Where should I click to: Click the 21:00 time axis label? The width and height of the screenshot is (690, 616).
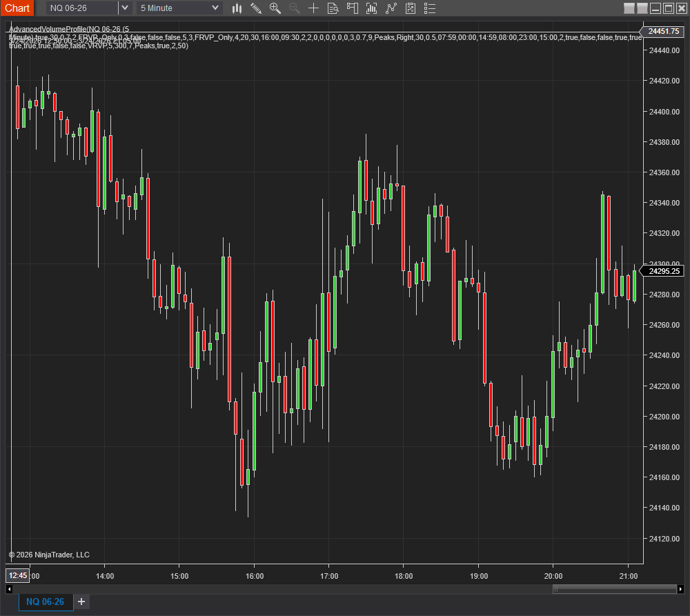pos(628,577)
